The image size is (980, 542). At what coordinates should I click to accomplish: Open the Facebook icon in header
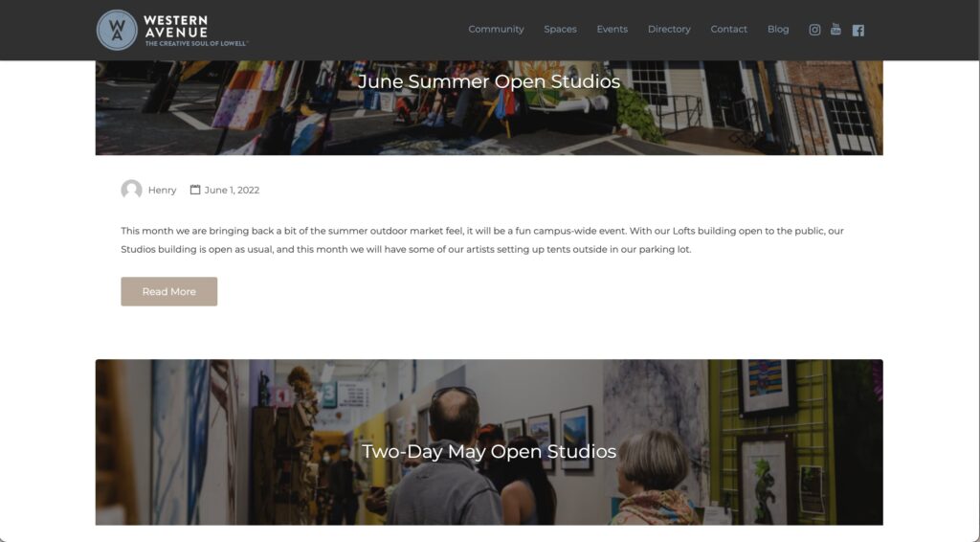click(858, 30)
